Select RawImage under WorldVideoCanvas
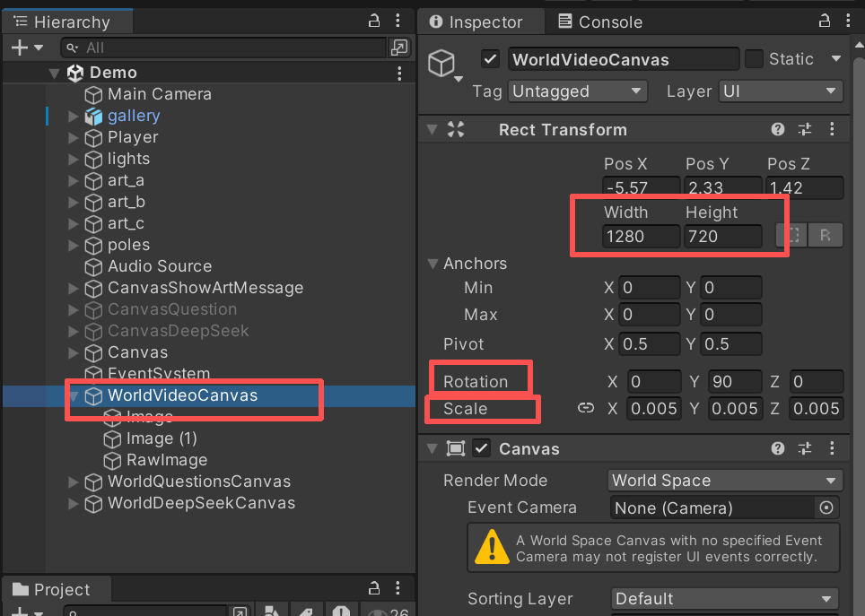The width and height of the screenshot is (865, 616). [x=167, y=460]
